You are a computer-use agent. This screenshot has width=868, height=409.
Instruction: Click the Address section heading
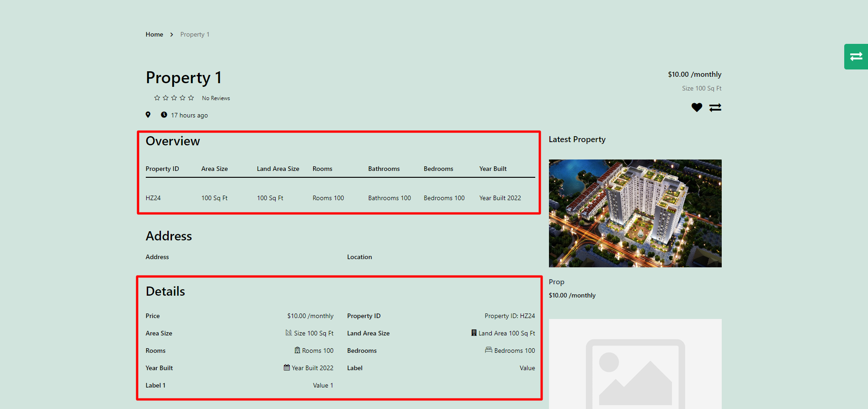169,236
